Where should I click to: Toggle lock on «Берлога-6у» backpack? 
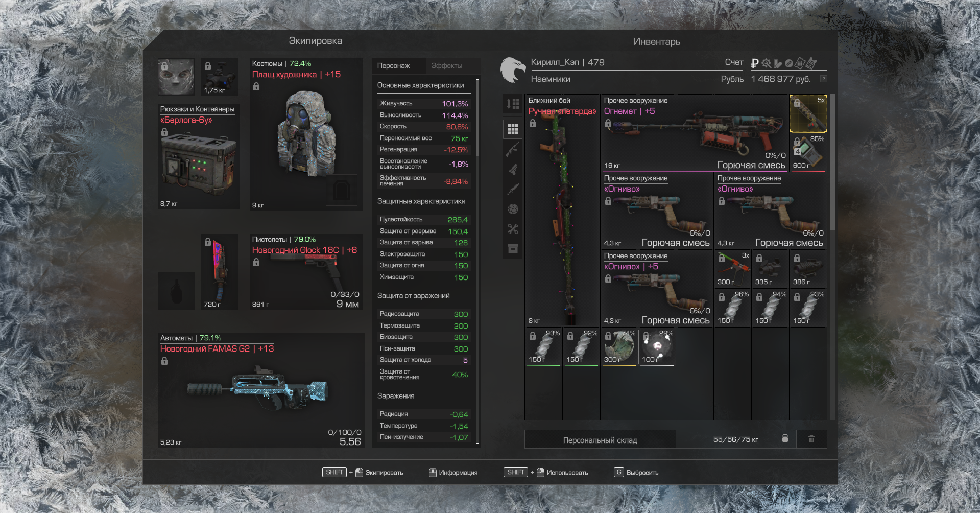coord(164,132)
